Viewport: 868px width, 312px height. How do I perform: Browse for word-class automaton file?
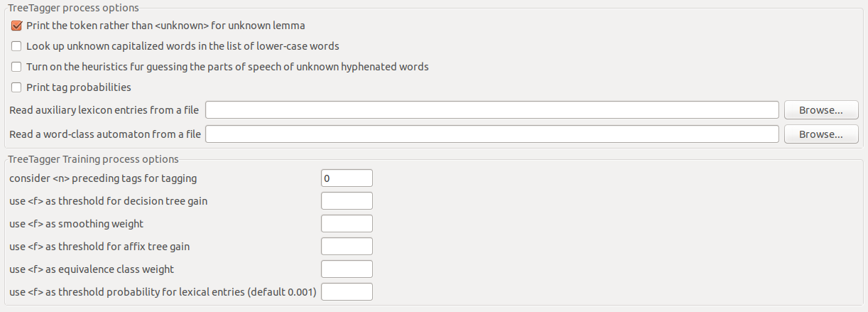(x=820, y=134)
